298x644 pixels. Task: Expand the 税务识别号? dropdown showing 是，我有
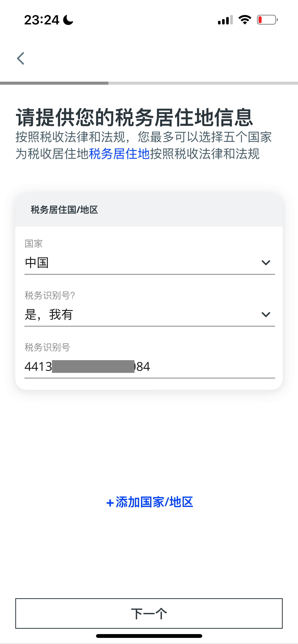pyautogui.click(x=150, y=315)
